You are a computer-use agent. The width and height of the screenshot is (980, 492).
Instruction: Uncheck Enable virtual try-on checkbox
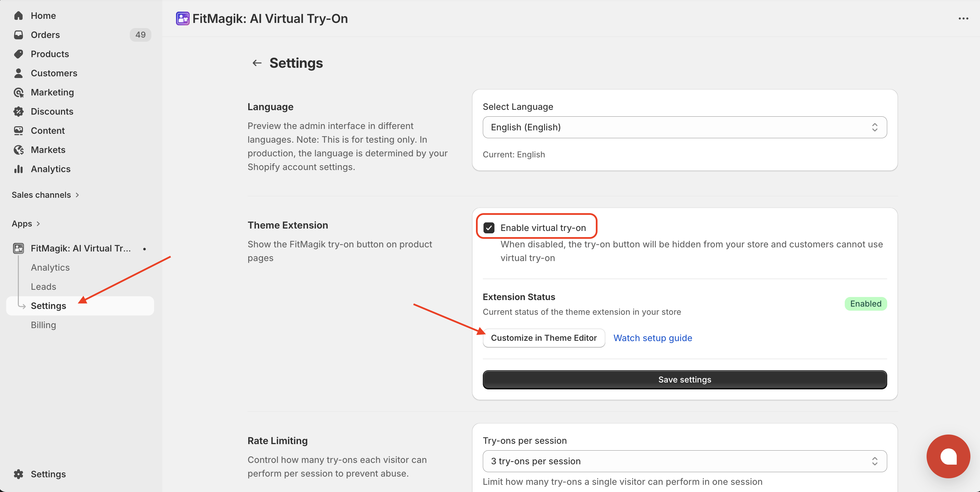489,228
